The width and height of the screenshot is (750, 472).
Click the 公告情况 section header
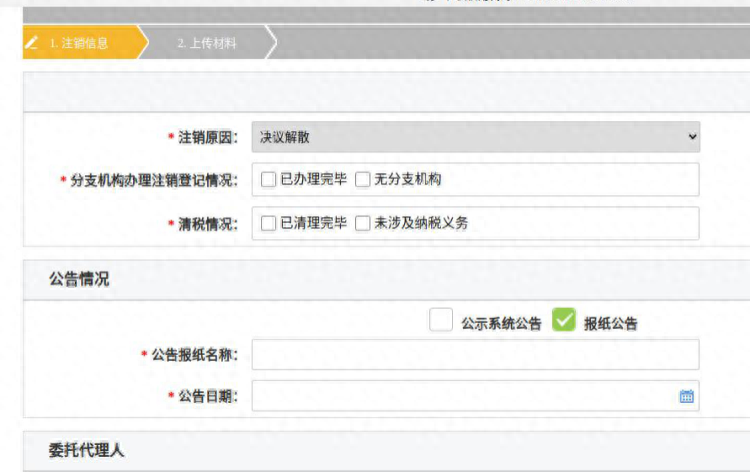[79, 280]
